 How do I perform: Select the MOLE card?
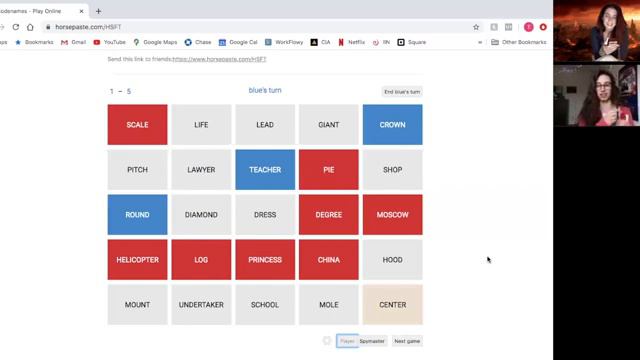(x=329, y=304)
